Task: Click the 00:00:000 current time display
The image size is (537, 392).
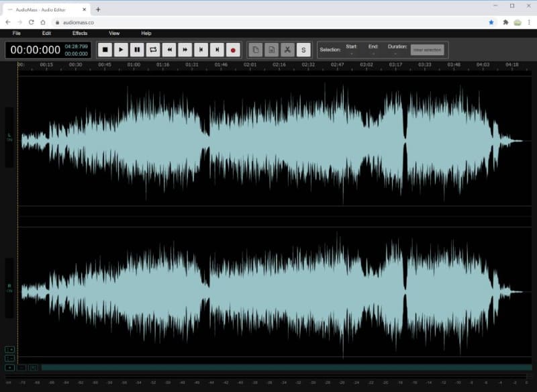Action: [36, 50]
